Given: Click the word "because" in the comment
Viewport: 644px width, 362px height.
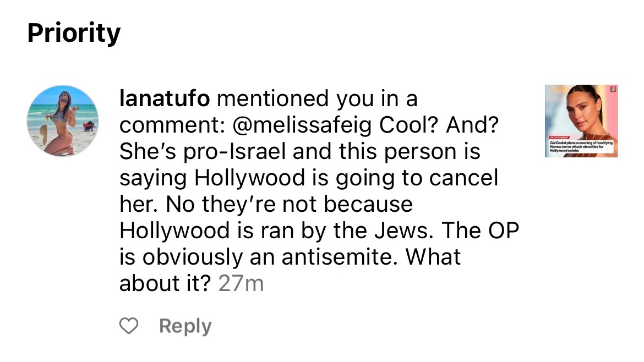Looking at the screenshot, I should (368, 205).
